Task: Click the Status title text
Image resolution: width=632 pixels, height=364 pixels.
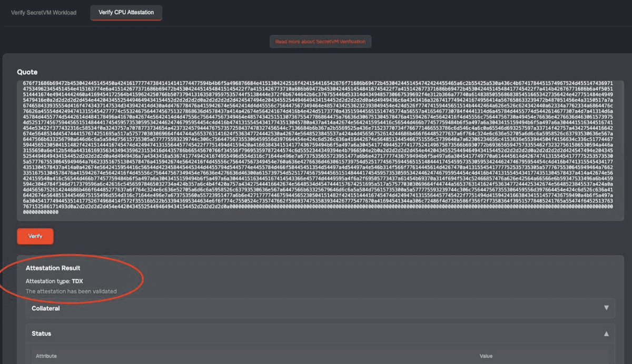Action: pos(41,333)
